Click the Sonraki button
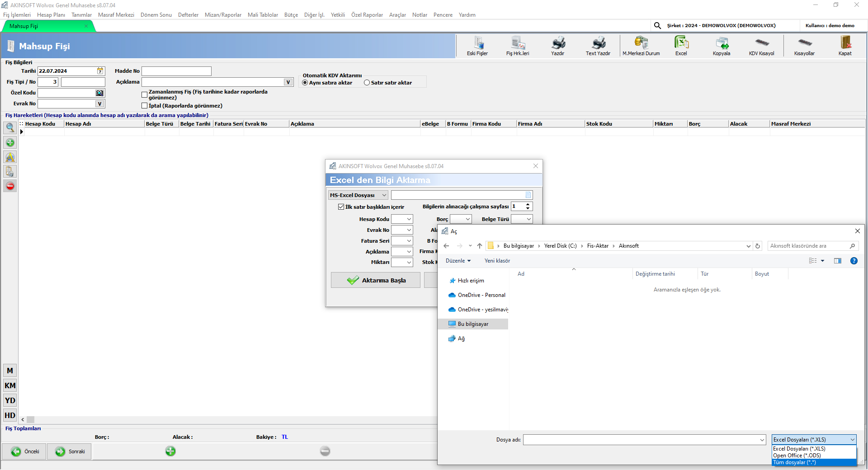The width and height of the screenshot is (868, 470). coord(70,451)
